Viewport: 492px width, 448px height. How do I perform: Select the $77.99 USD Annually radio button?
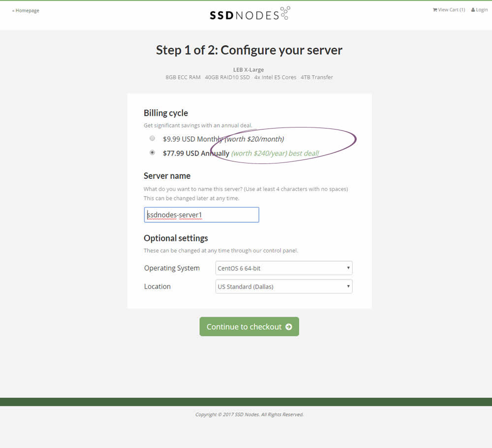(x=153, y=153)
